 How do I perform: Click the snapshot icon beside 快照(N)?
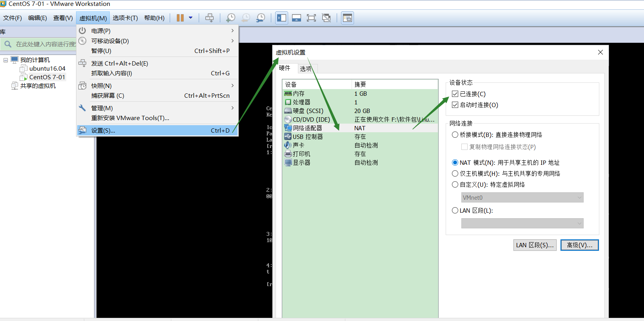(x=82, y=86)
